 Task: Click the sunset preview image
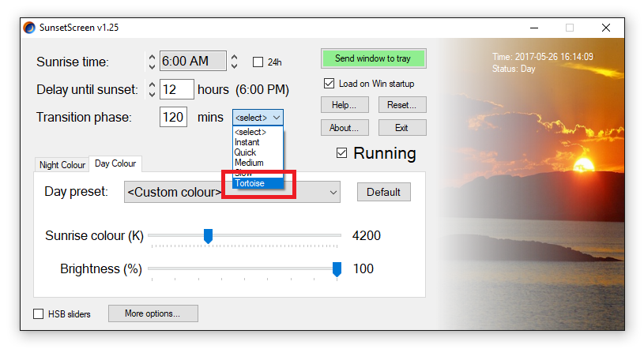(x=531, y=184)
